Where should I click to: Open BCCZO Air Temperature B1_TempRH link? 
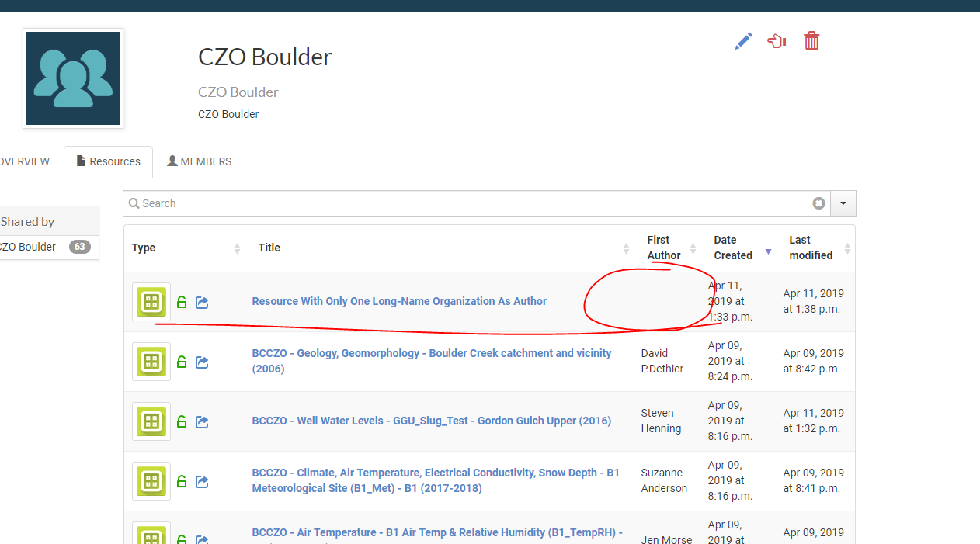[x=437, y=533]
